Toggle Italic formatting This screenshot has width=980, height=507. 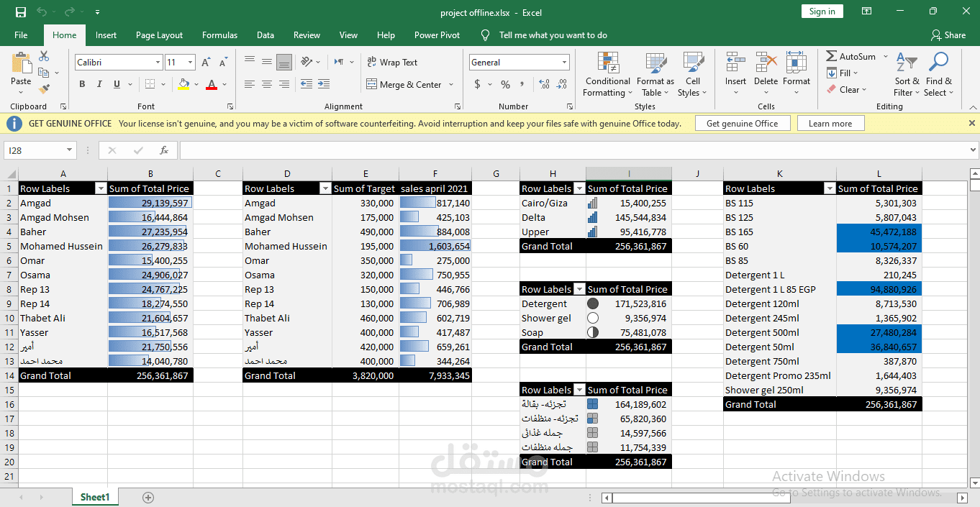tap(99, 84)
